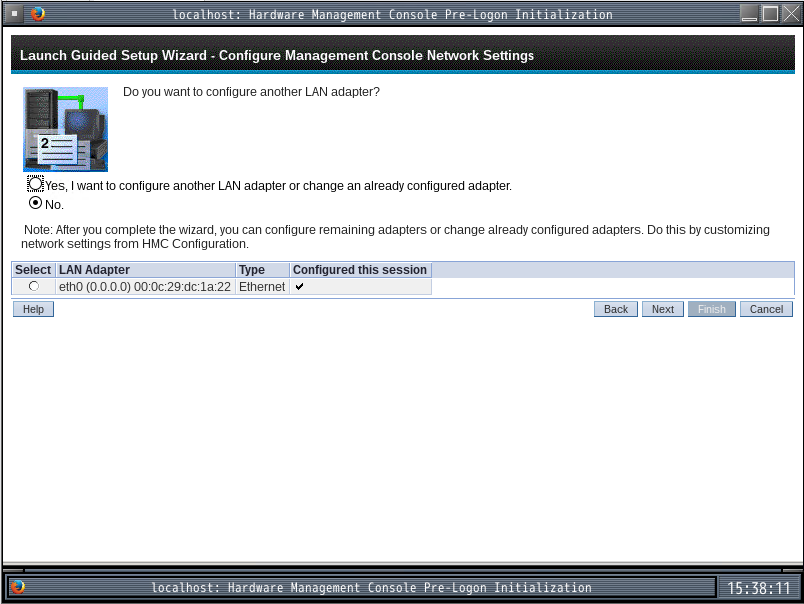This screenshot has width=804, height=604.
Task: Click the LAN Adapter column header
Action: (x=145, y=270)
